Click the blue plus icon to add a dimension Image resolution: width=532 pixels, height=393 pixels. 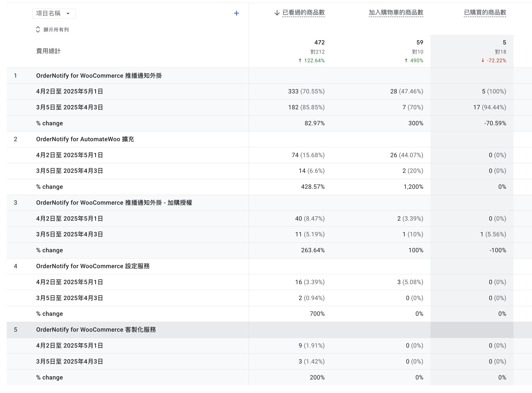(x=236, y=13)
